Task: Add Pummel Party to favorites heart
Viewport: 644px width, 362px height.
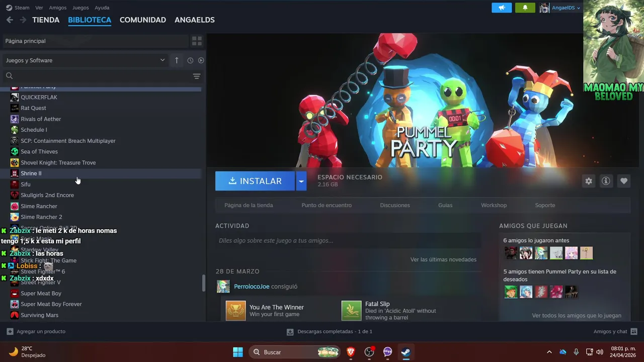Action: coord(624,181)
